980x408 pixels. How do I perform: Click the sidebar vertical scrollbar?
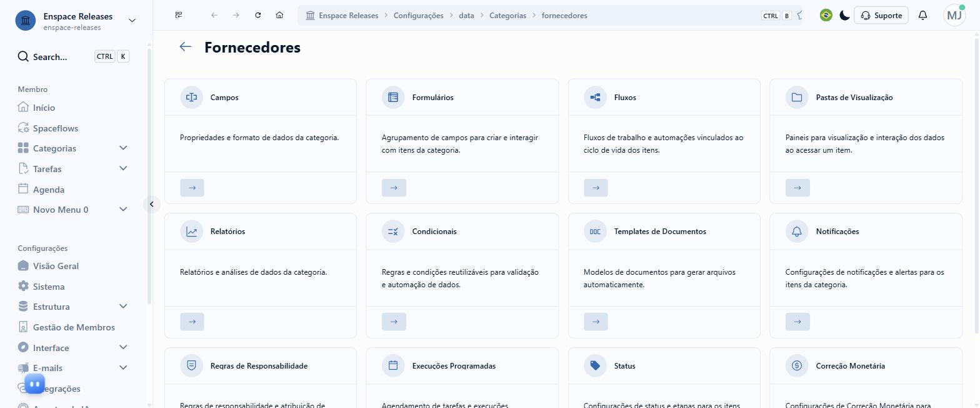tap(149, 175)
